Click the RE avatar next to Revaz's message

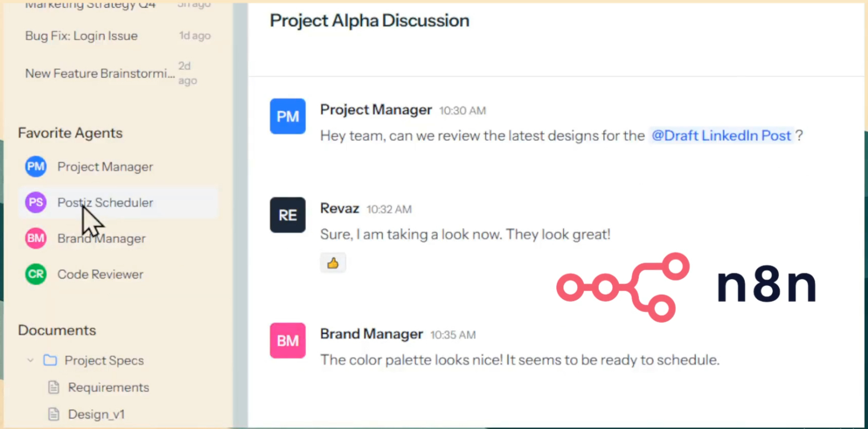point(287,215)
